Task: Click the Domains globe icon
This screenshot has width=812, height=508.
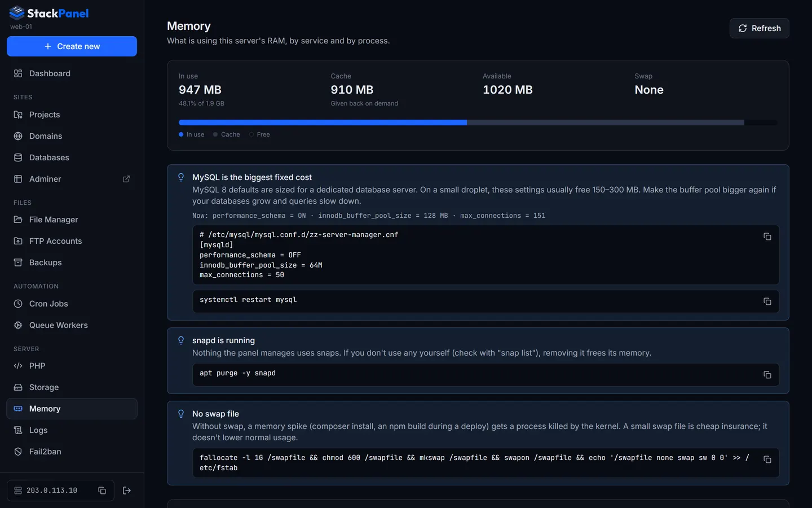Action: [x=18, y=136]
